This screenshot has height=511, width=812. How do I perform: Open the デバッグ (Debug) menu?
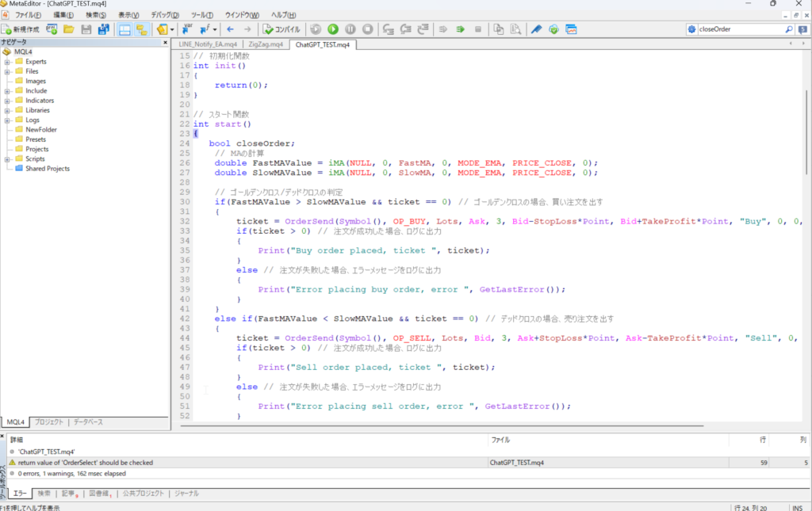click(165, 15)
